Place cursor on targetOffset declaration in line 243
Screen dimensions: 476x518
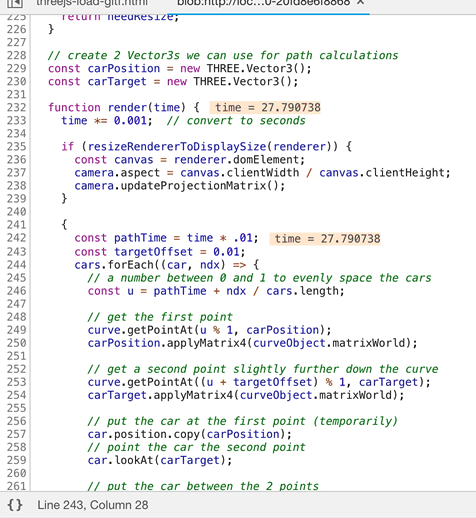pos(153,252)
